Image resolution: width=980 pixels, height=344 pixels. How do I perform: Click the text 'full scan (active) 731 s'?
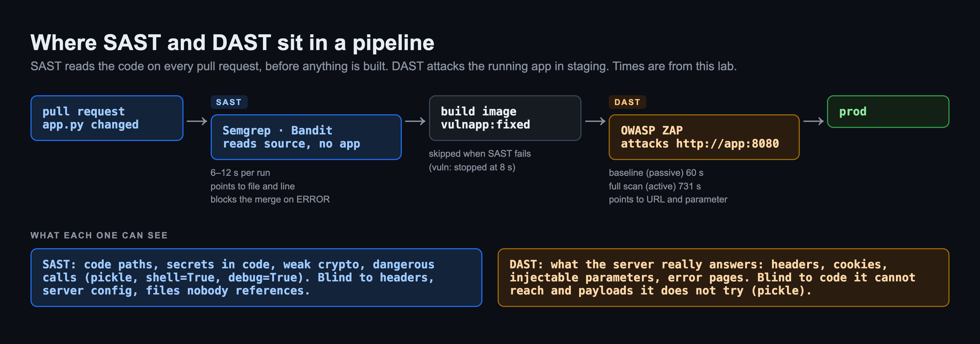(x=655, y=186)
